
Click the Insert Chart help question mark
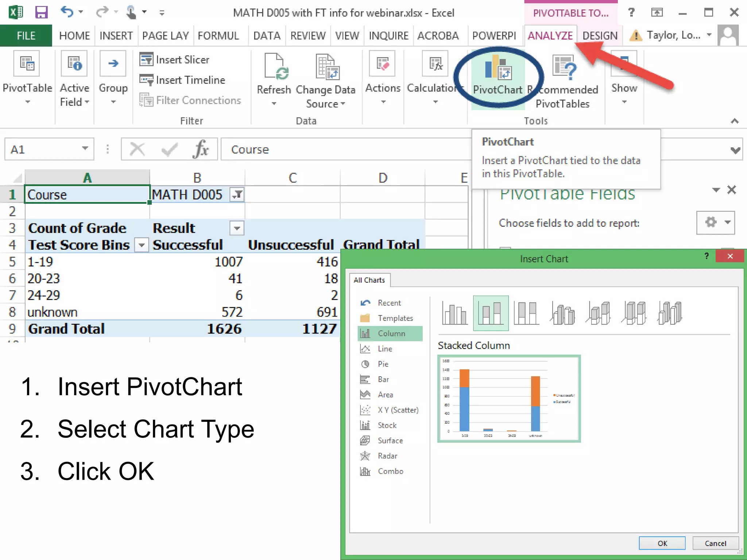click(706, 256)
